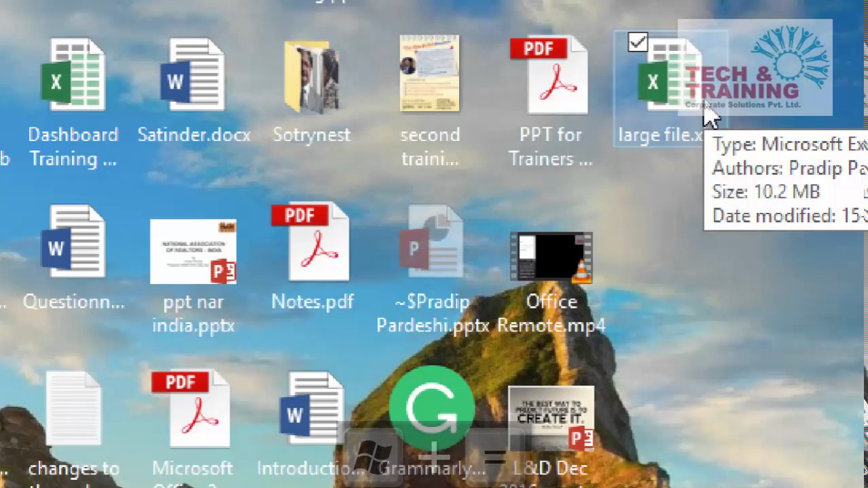Select the green Grammarly shortcut icon
Image resolution: width=868 pixels, height=488 pixels.
coord(432,409)
